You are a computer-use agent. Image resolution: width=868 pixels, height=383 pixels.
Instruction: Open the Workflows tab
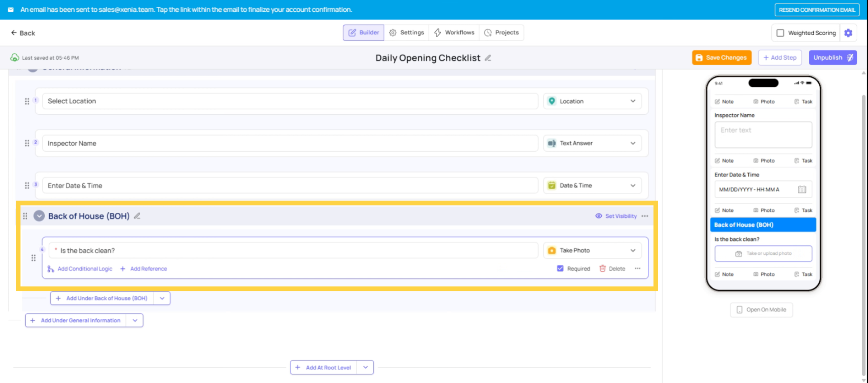point(454,33)
